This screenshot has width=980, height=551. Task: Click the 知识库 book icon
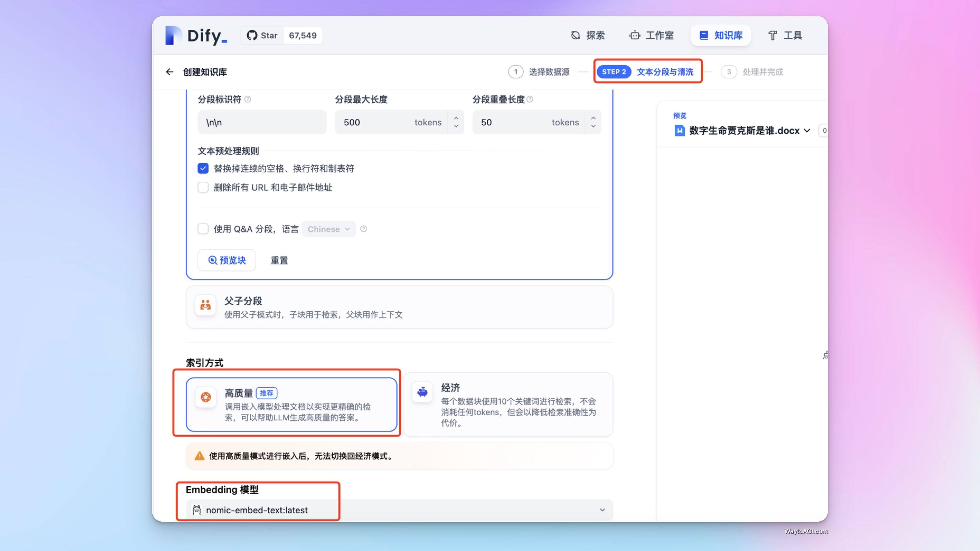coord(704,35)
